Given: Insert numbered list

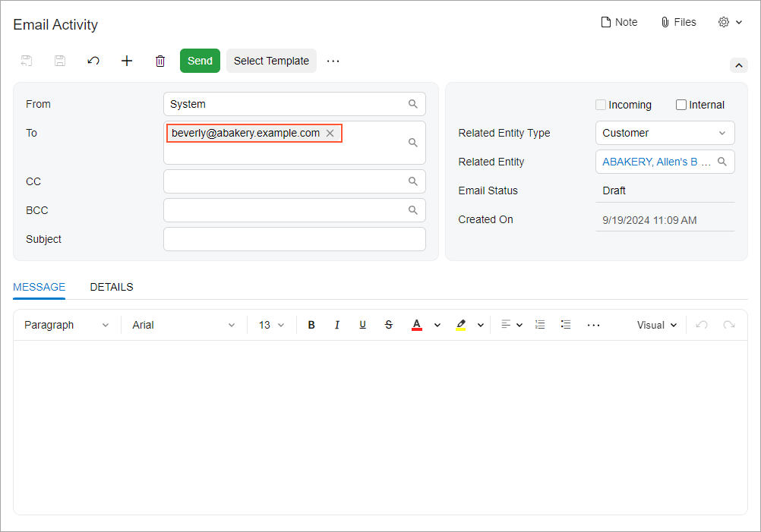Looking at the screenshot, I should (x=540, y=325).
